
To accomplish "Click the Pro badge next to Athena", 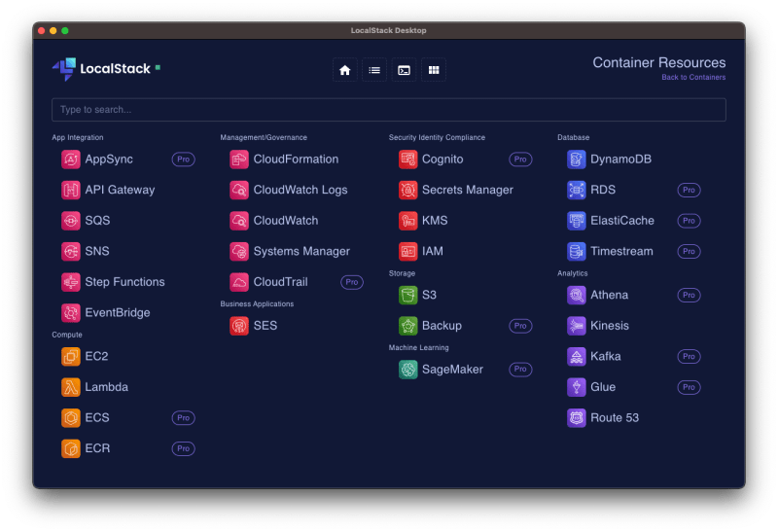I will click(689, 296).
